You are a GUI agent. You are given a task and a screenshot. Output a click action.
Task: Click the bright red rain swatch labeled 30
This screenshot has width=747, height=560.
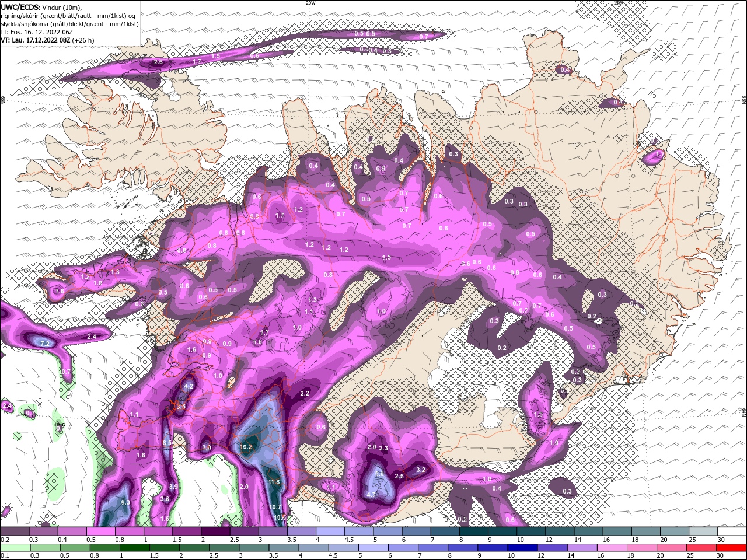pyautogui.click(x=731, y=548)
